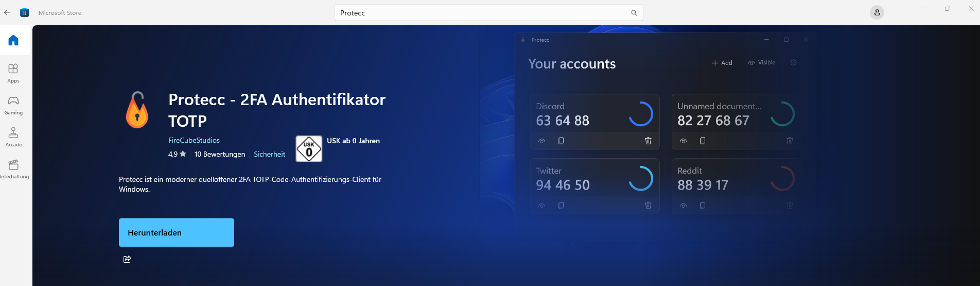Image resolution: width=980 pixels, height=286 pixels.
Task: Click the Herunterladen button
Action: [177, 232]
